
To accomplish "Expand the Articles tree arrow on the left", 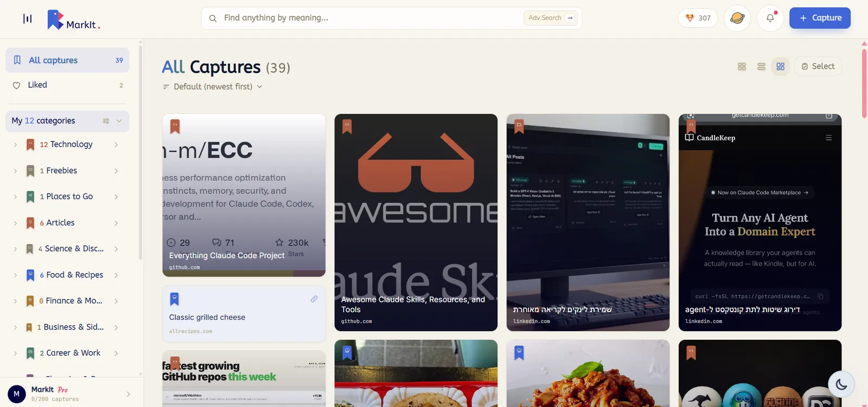I will coord(15,223).
